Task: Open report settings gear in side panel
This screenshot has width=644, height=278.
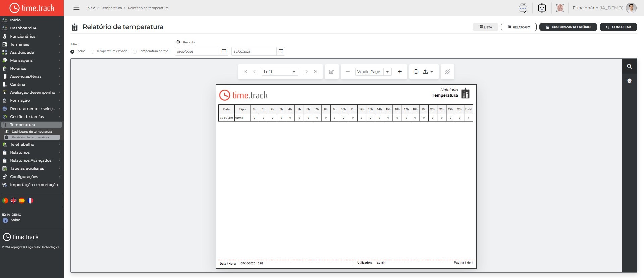Action: [630, 81]
